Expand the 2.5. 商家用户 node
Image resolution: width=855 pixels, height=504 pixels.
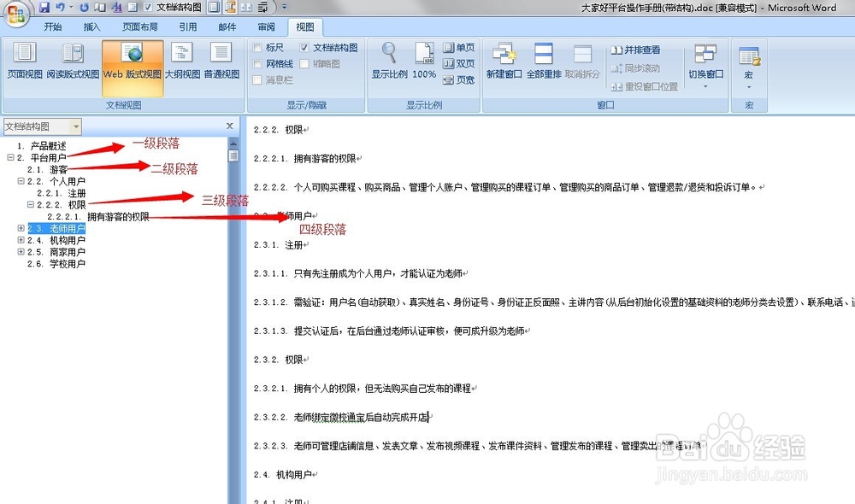click(x=21, y=252)
